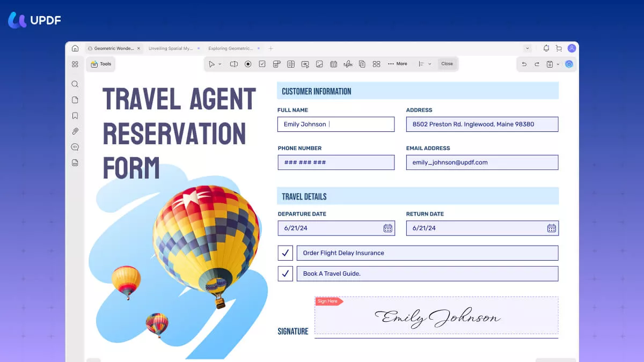Click the Undo icon
This screenshot has height=362, width=644.
(524, 64)
